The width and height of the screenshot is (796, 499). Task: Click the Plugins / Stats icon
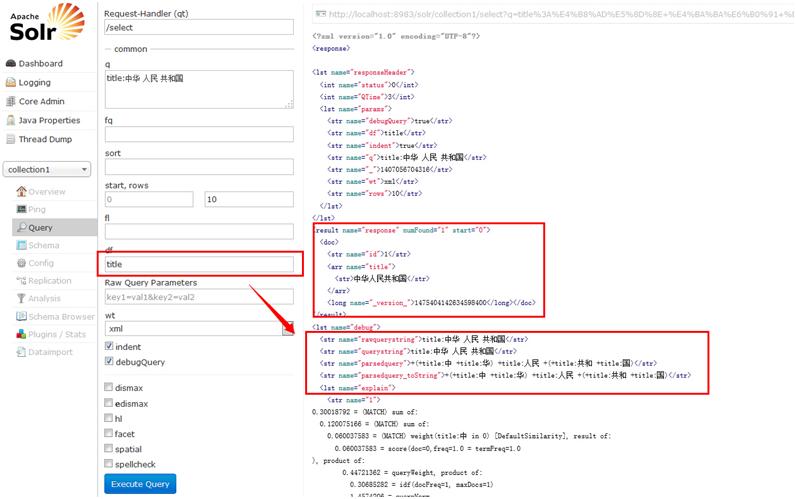[x=21, y=334]
